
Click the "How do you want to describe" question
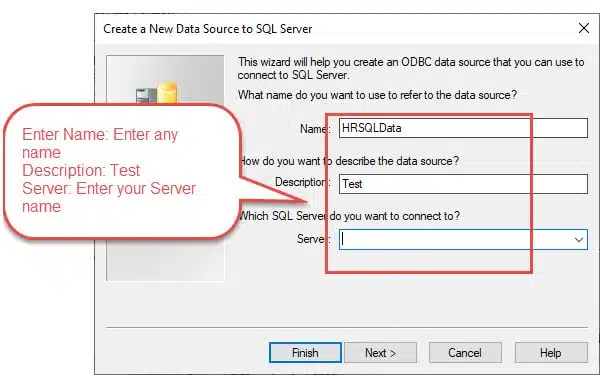pos(349,161)
